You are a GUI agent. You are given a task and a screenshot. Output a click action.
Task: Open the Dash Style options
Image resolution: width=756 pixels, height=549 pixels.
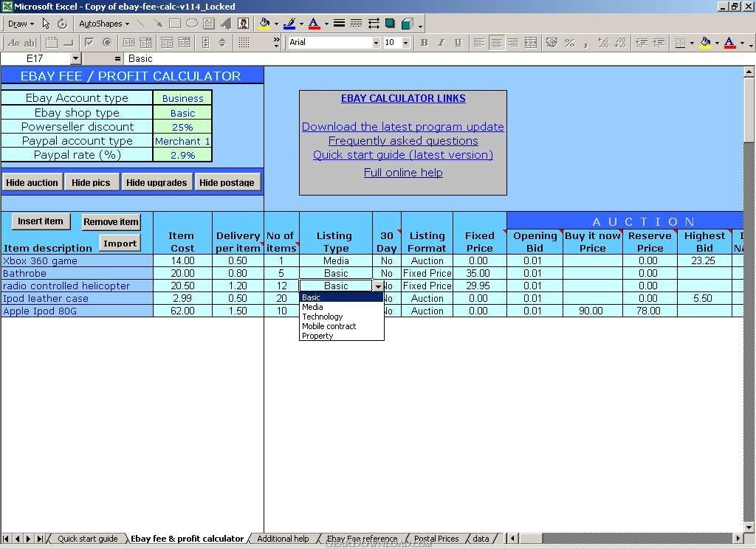(357, 24)
